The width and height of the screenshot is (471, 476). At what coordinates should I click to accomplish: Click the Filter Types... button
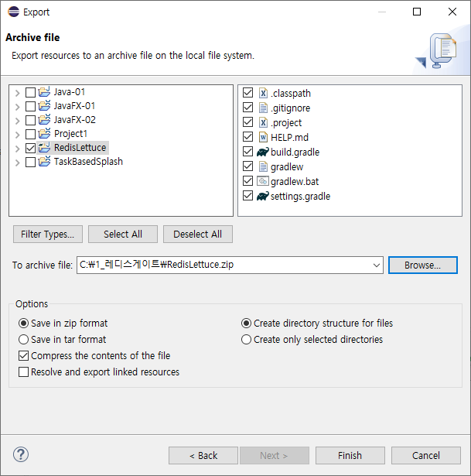tap(47, 235)
